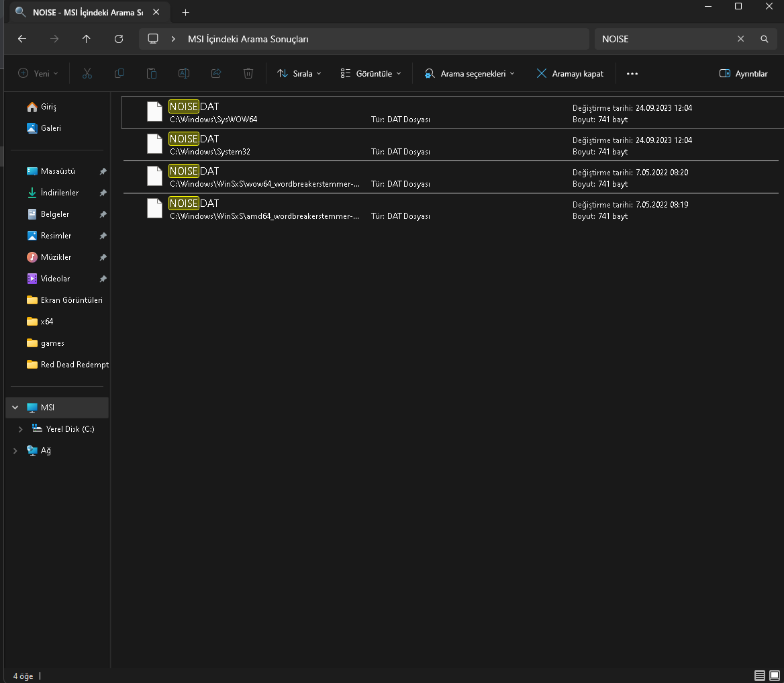Open the Sırala sort dropdown
The height and width of the screenshot is (683, 784).
tap(299, 74)
